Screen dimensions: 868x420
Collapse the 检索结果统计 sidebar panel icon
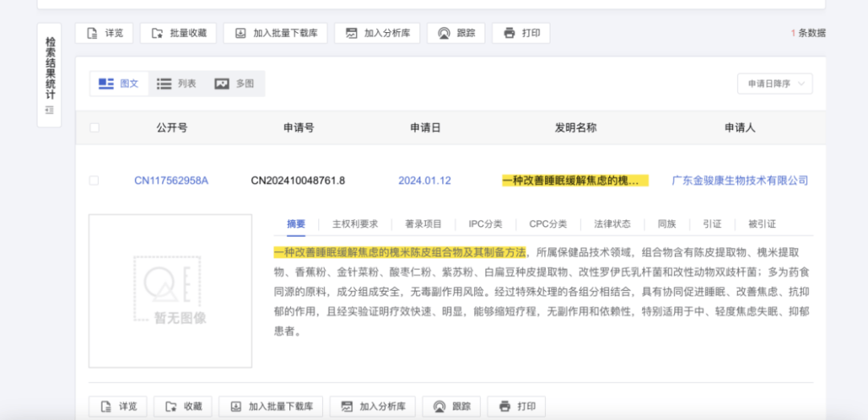(x=50, y=110)
